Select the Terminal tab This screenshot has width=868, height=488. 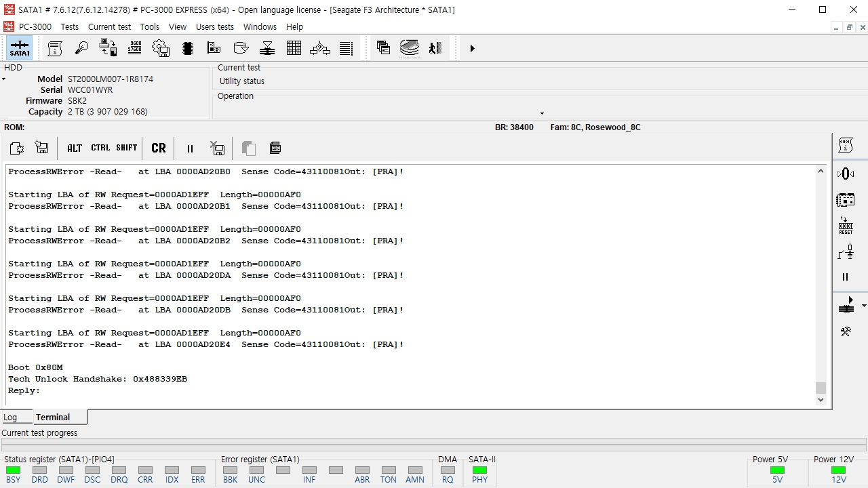click(x=53, y=417)
